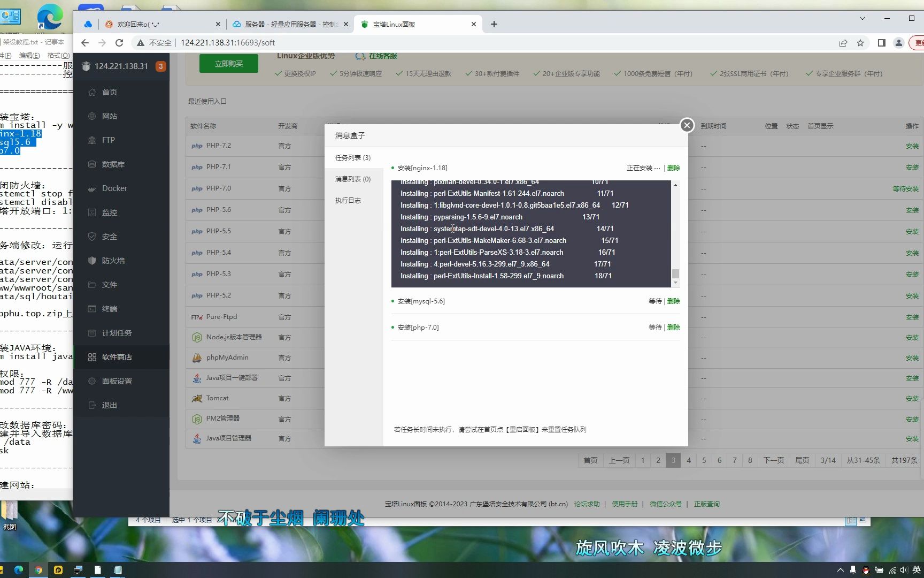Show hidden tray icons chevron

coord(841,570)
